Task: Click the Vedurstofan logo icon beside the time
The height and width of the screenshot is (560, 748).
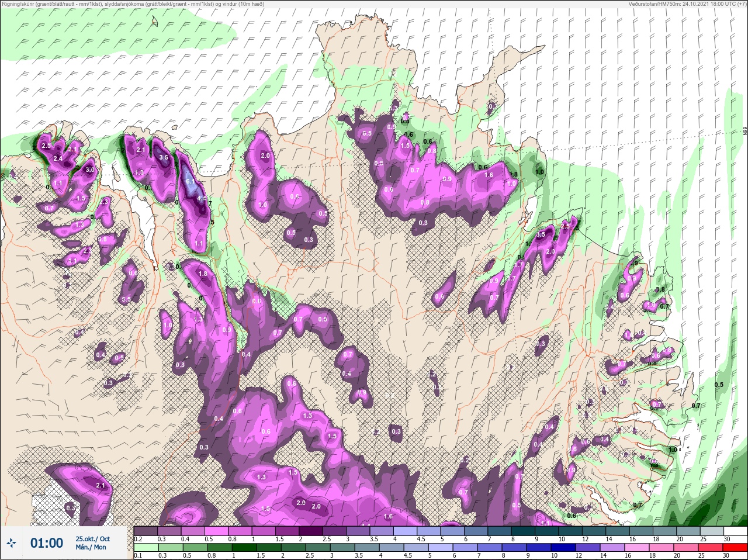Action: pos(11,543)
